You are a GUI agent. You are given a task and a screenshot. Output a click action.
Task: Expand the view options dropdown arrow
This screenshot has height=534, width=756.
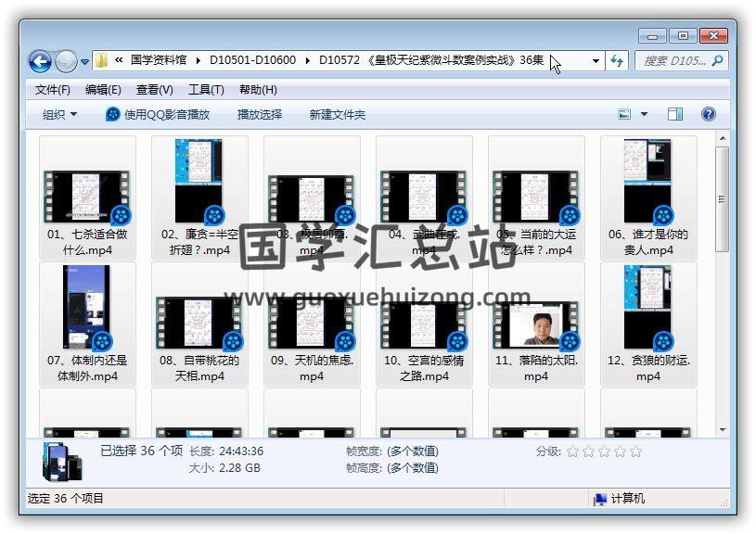(x=645, y=114)
